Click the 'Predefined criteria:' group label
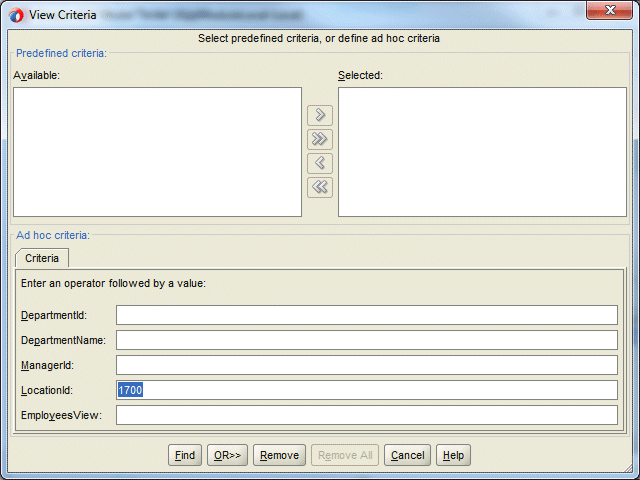This screenshot has width=640, height=480. [61, 53]
